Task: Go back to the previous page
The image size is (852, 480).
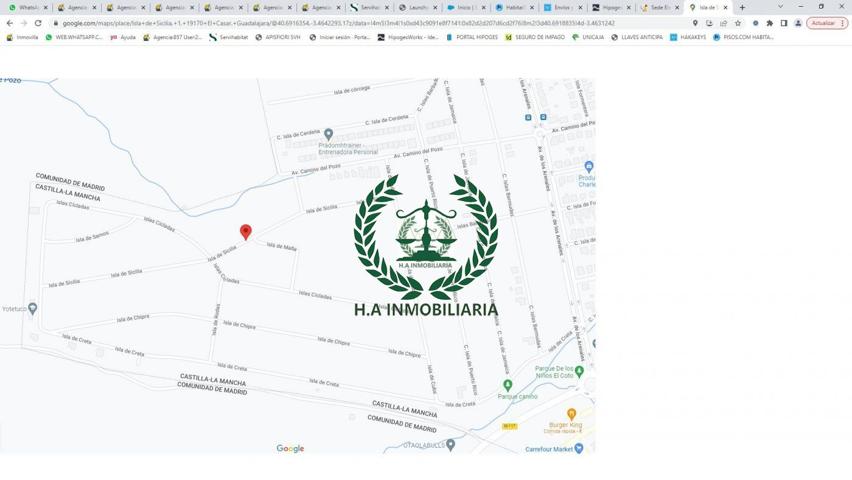Action: 10,23
